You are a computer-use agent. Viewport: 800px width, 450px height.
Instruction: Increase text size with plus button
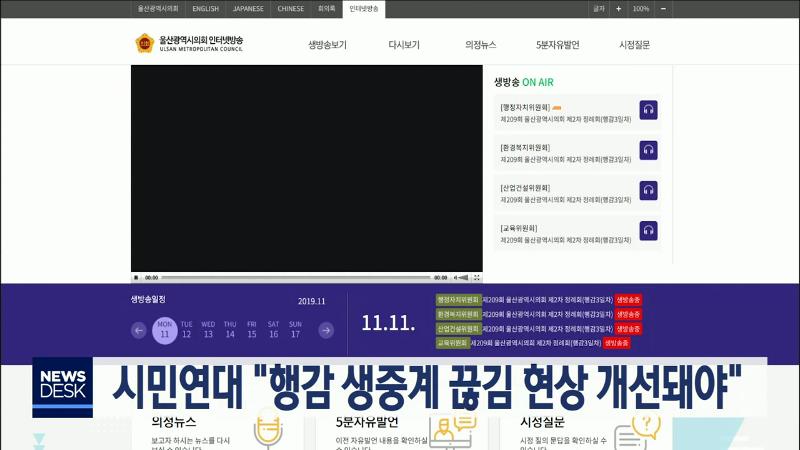(x=618, y=8)
